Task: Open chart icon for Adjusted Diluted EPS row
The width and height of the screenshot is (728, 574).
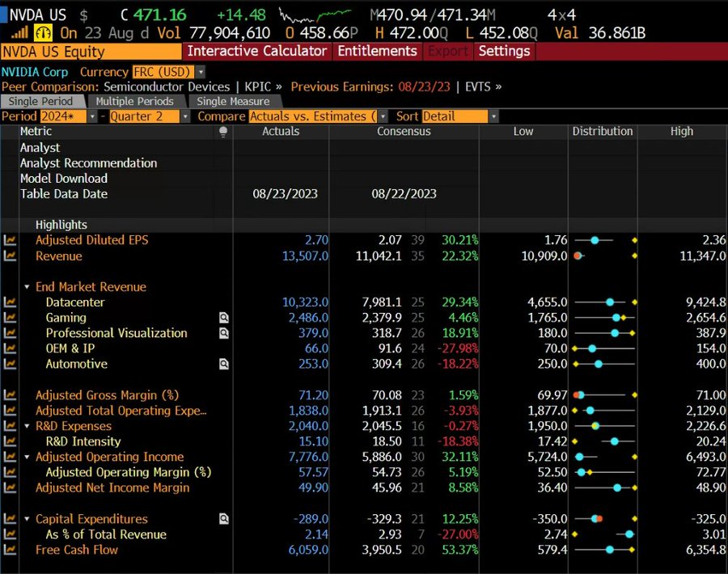Action: 9,240
